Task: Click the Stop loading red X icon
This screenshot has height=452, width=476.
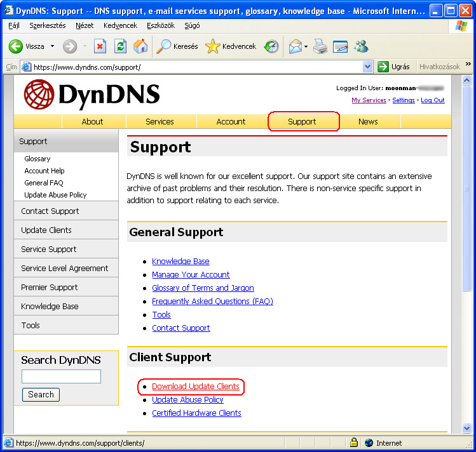Action: pos(100,46)
